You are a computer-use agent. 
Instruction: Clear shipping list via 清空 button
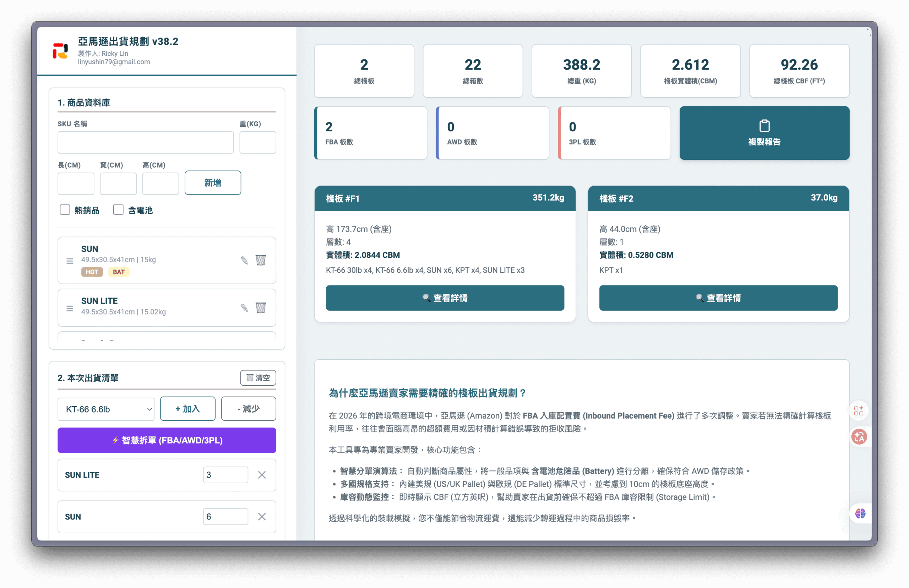[258, 377]
